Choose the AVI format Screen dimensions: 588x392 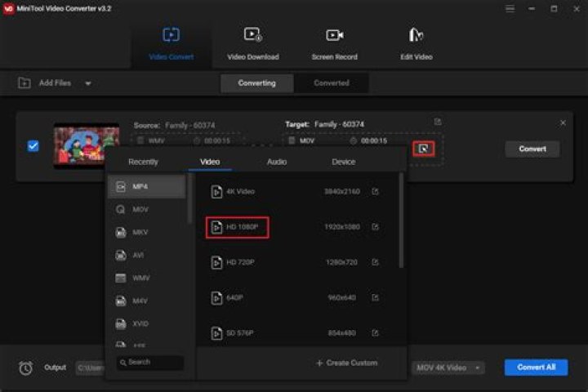147,255
